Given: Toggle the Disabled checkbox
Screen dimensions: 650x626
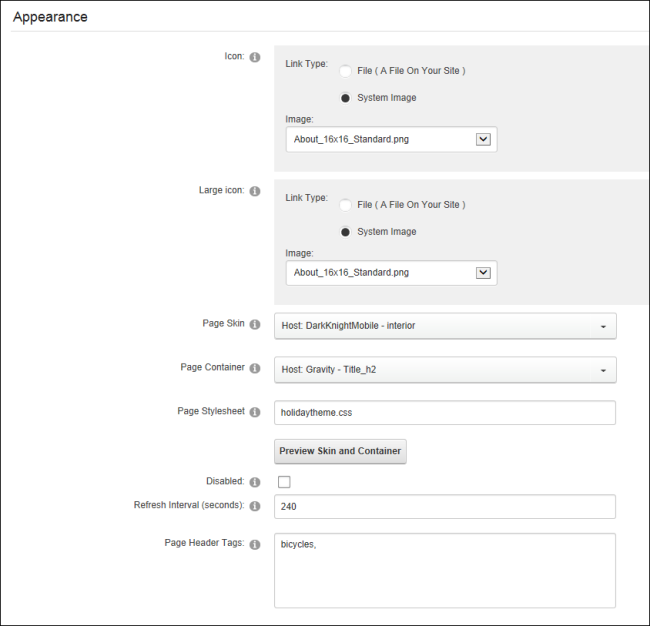Looking at the screenshot, I should click(284, 482).
